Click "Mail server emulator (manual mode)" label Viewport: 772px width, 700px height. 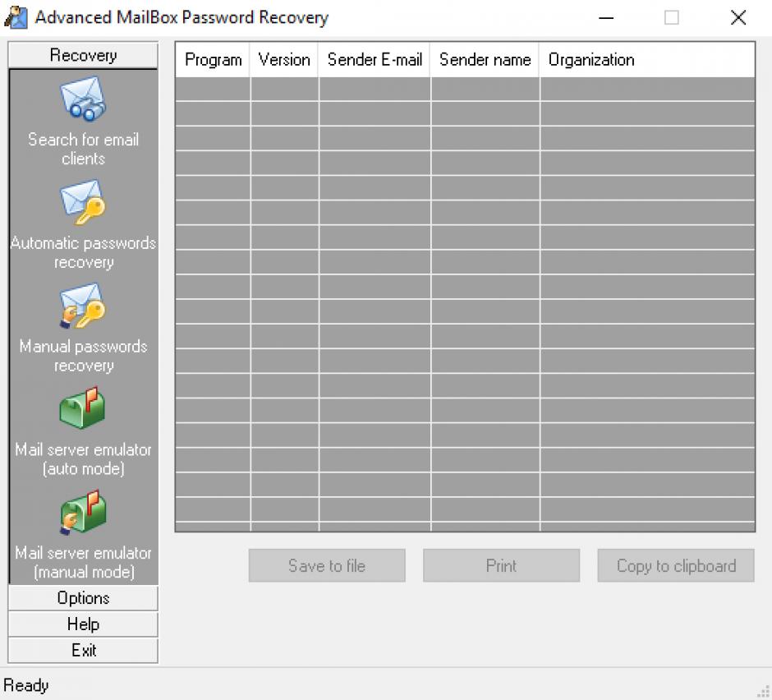[x=83, y=562]
